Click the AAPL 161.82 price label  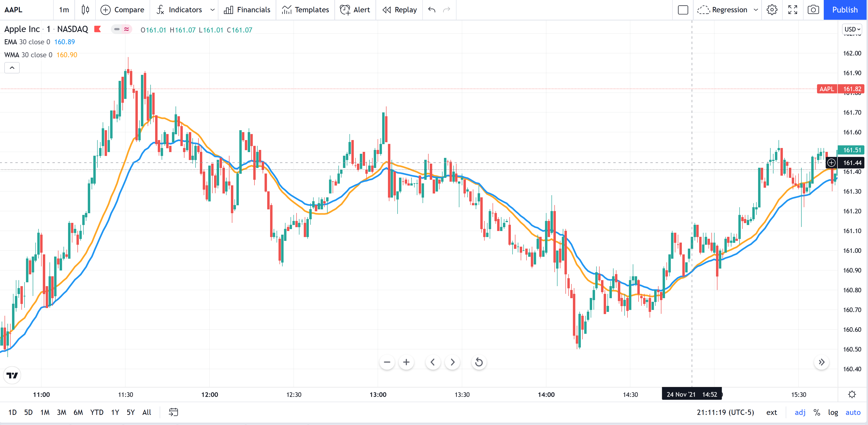(x=840, y=89)
